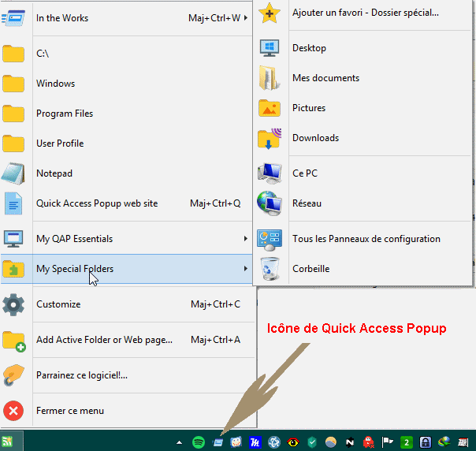Click the Notepad icon in the menu

[13, 173]
